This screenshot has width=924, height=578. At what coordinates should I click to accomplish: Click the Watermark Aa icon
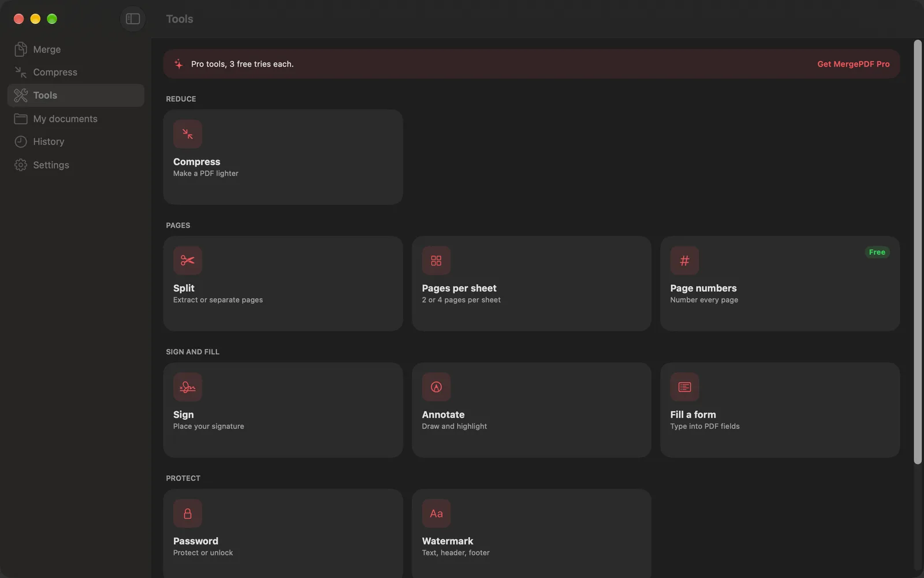436,513
